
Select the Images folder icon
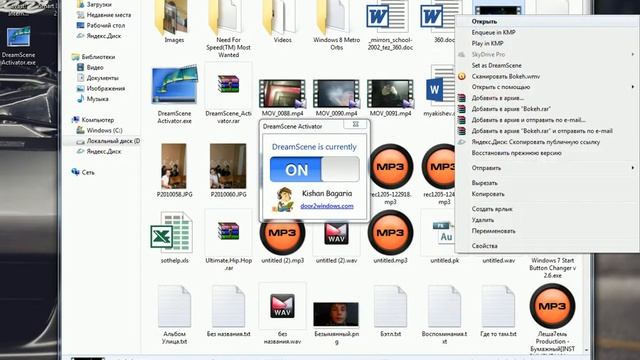[171, 17]
